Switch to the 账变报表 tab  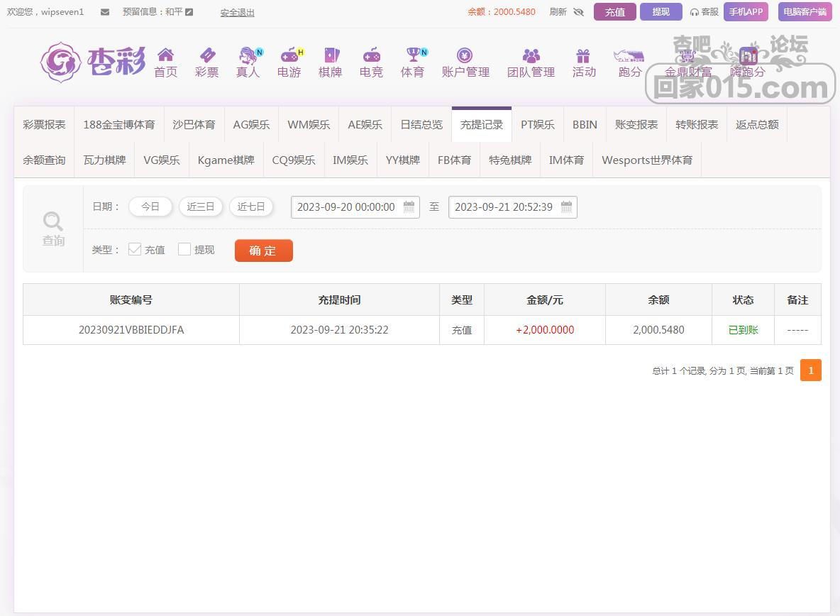click(636, 124)
